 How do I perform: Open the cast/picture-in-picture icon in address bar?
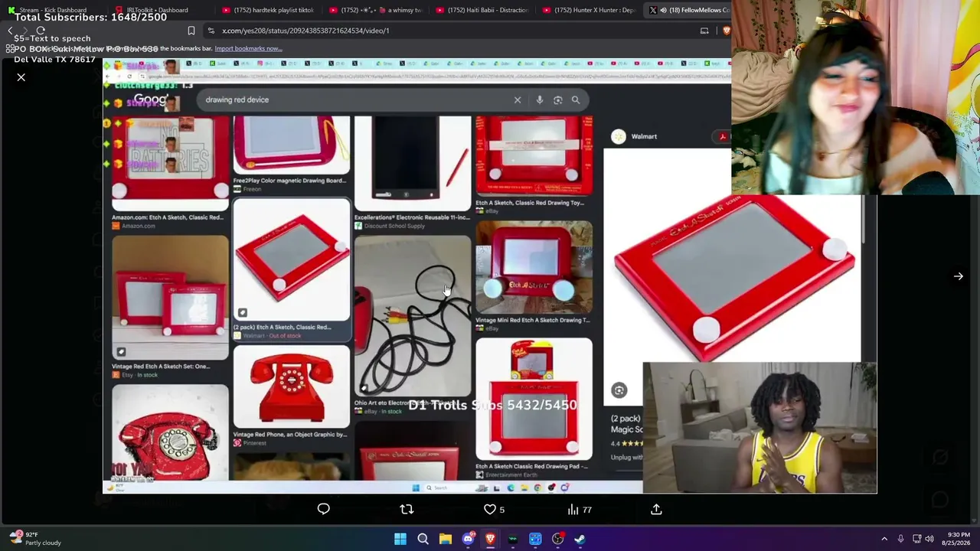(704, 31)
